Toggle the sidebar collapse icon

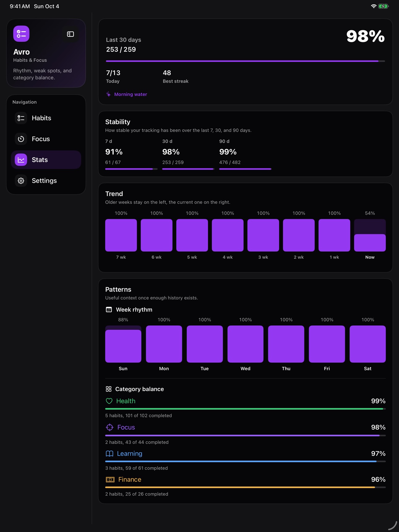(x=71, y=34)
